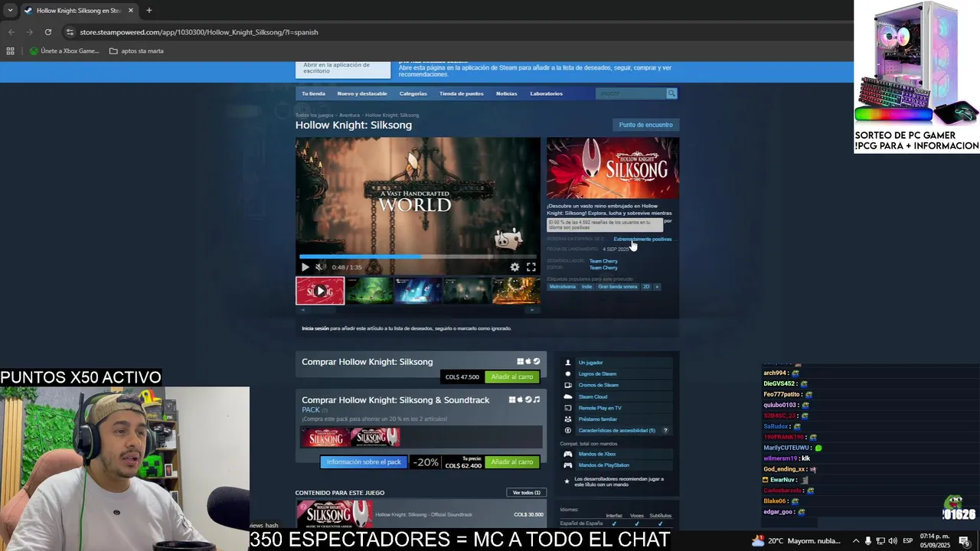
Task: Click Mandos de Xbox link
Action: click(x=597, y=454)
